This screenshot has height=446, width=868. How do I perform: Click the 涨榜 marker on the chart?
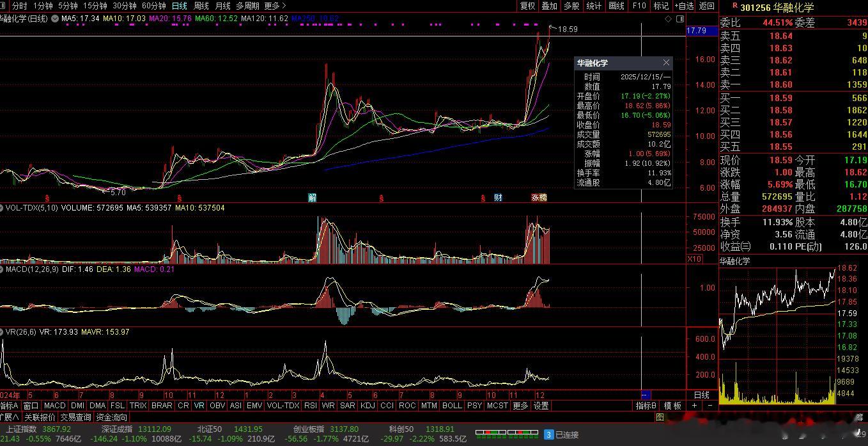click(x=539, y=198)
